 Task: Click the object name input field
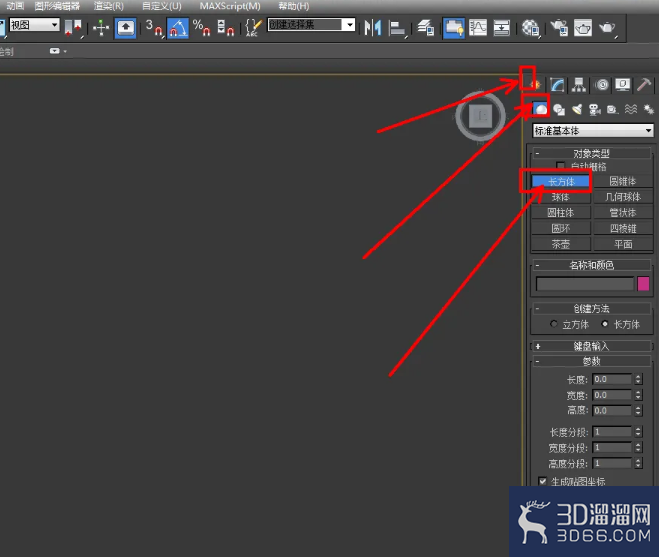click(x=585, y=284)
